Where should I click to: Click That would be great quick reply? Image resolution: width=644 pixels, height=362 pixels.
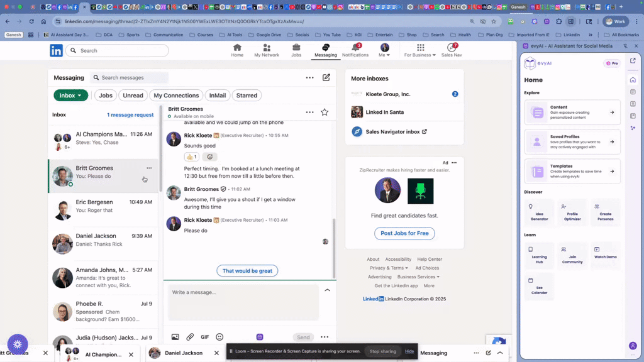tap(247, 271)
